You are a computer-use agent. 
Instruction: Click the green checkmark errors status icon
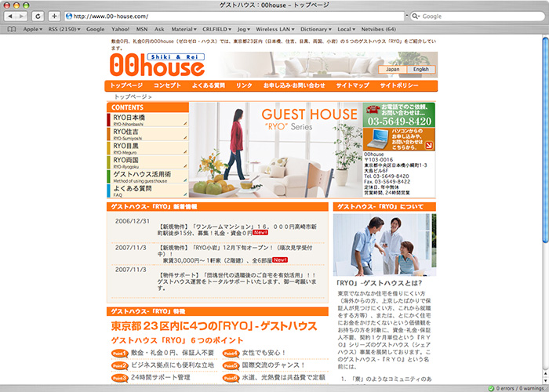pyautogui.click(x=491, y=388)
